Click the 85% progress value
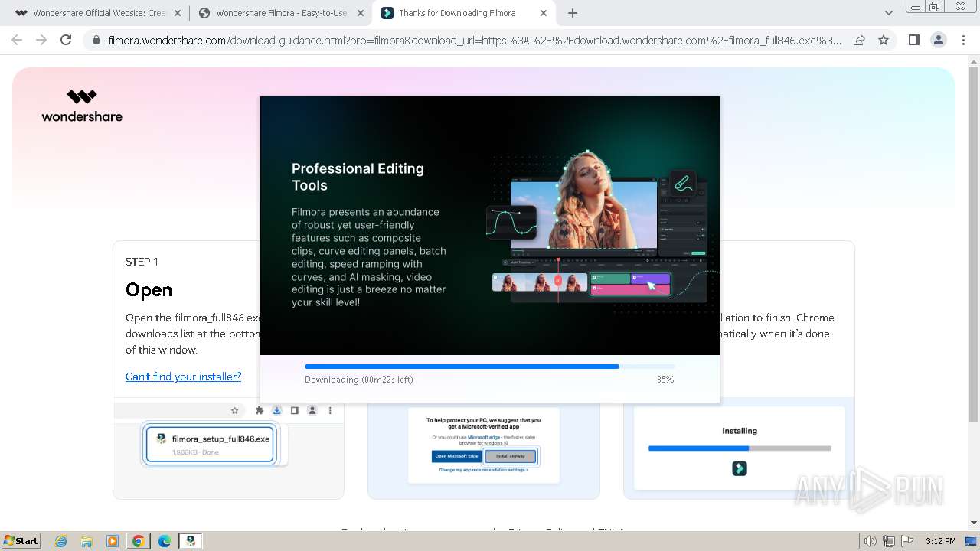Viewport: 980px width, 551px height. (x=665, y=380)
